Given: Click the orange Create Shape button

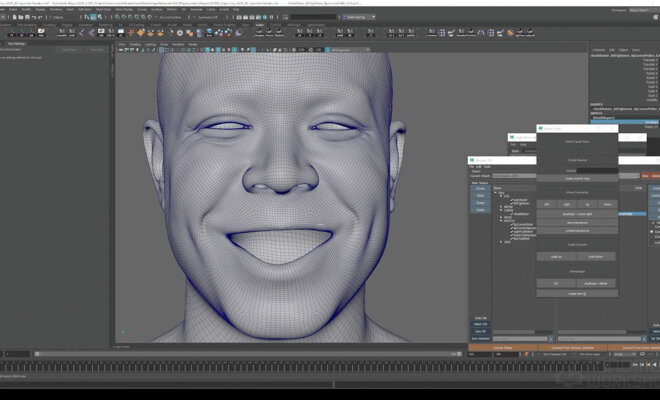Looking at the screenshot, I should click(503, 348).
